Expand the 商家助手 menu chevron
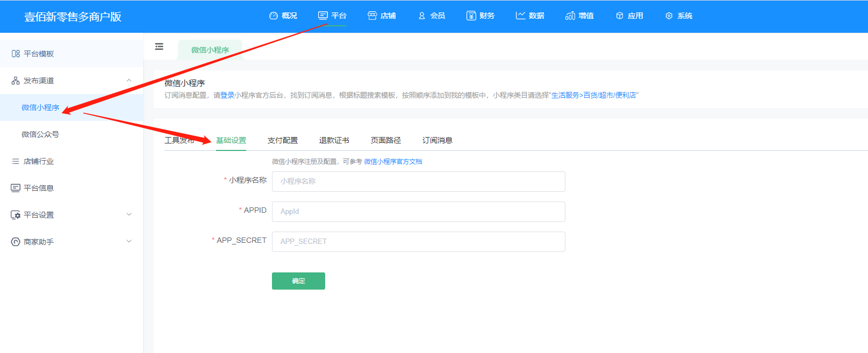 coord(129,241)
